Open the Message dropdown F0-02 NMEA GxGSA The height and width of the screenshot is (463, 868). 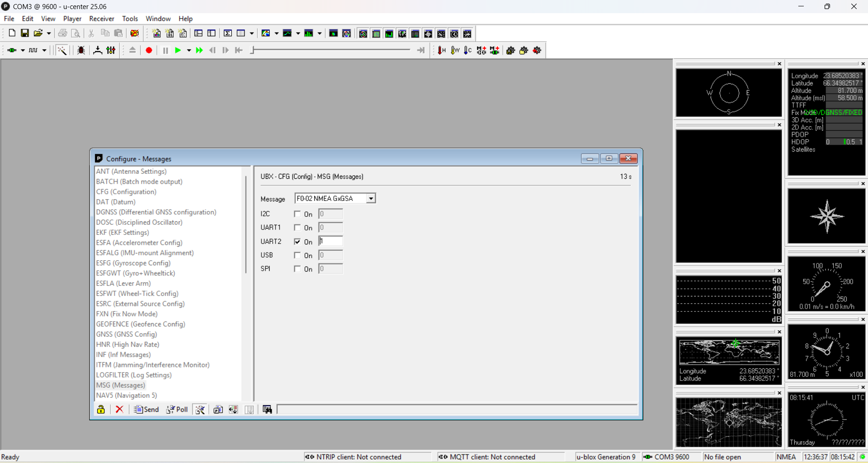click(371, 199)
